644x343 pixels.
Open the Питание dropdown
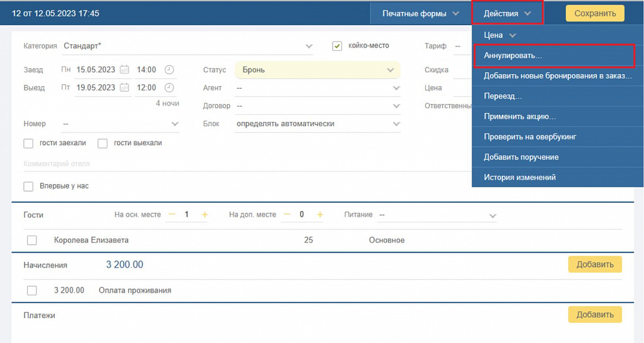tap(438, 215)
